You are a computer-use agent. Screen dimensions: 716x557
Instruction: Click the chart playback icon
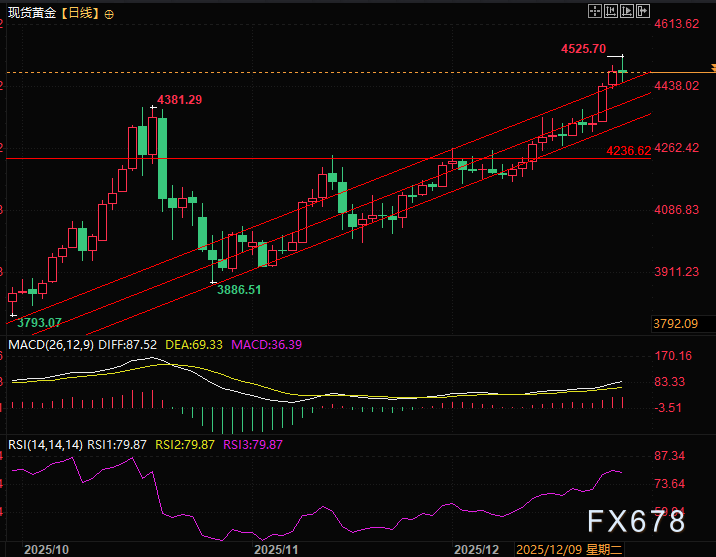pyautogui.click(x=628, y=10)
